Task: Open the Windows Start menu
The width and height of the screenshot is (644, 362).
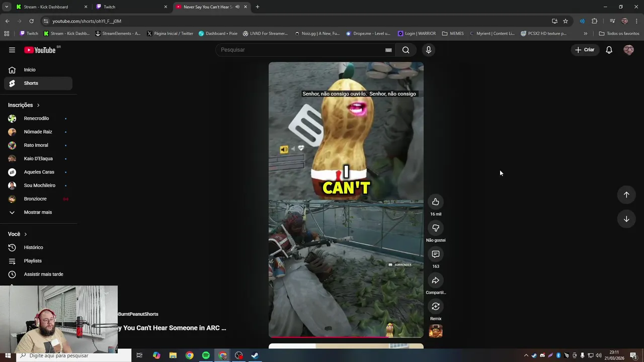Action: [8, 355]
